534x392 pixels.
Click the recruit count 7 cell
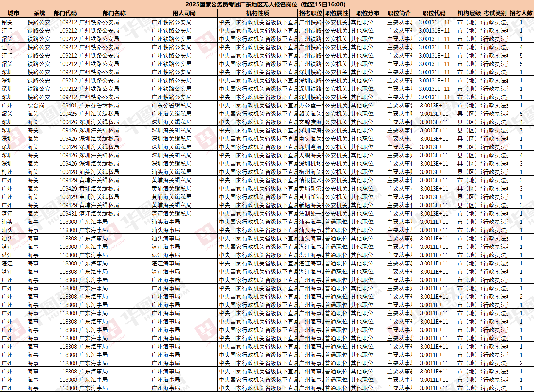tap(521, 130)
